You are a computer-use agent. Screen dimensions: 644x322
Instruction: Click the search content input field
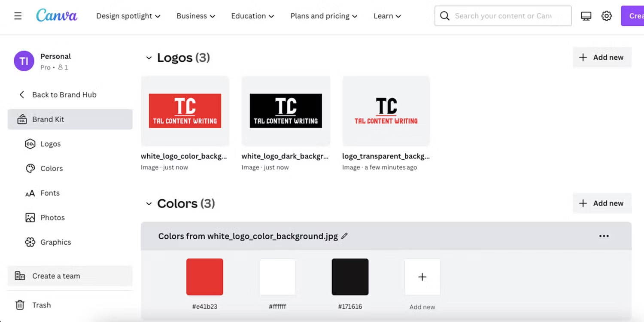pyautogui.click(x=503, y=16)
